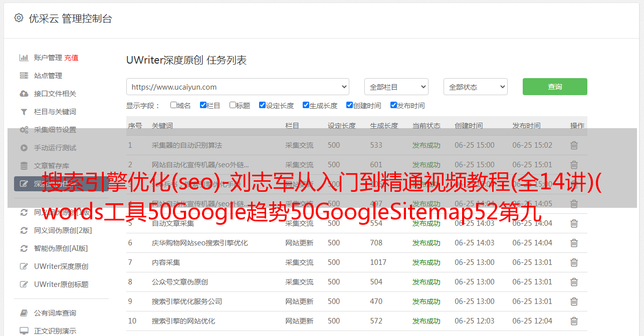
Task: Open 账户管理 bar-chart icon in sidebar
Action: tap(24, 58)
